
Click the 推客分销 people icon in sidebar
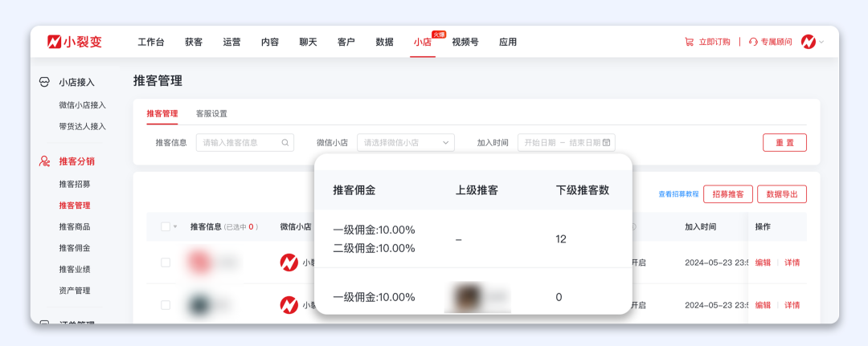coord(45,161)
